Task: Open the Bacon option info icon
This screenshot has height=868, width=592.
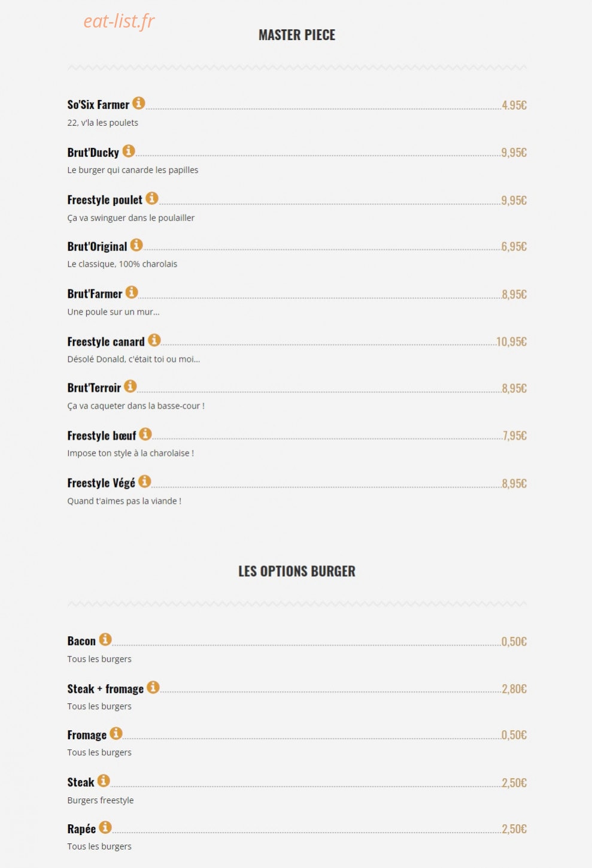Action: click(x=105, y=640)
